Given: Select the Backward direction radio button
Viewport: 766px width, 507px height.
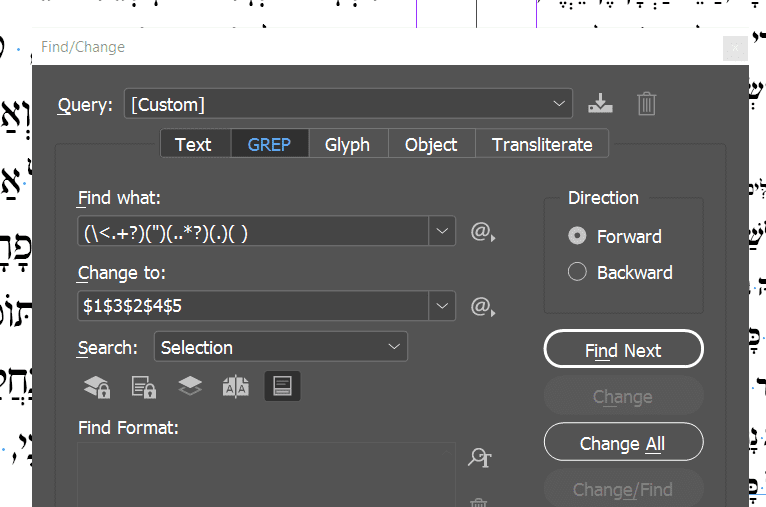Looking at the screenshot, I should [577, 272].
